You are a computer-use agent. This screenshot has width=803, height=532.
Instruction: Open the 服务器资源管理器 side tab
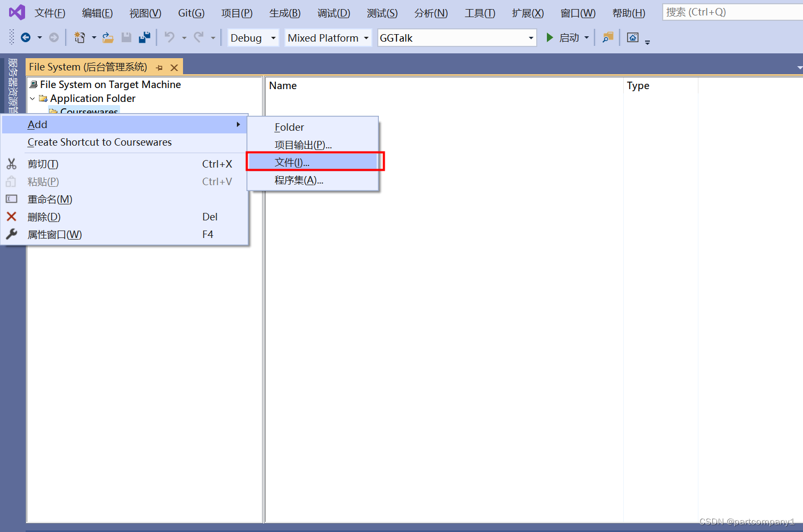coord(13,85)
